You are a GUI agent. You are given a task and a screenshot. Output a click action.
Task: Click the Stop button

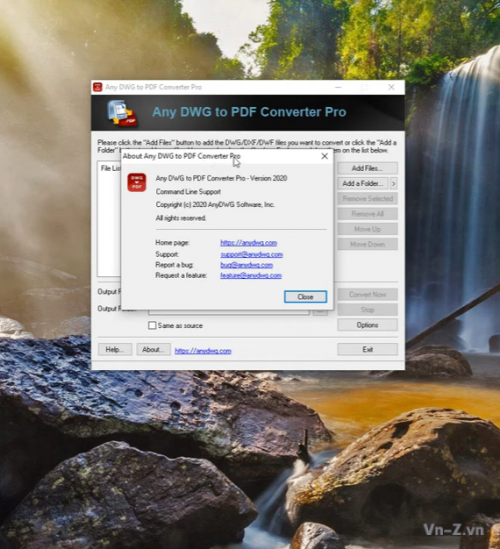pos(367,310)
